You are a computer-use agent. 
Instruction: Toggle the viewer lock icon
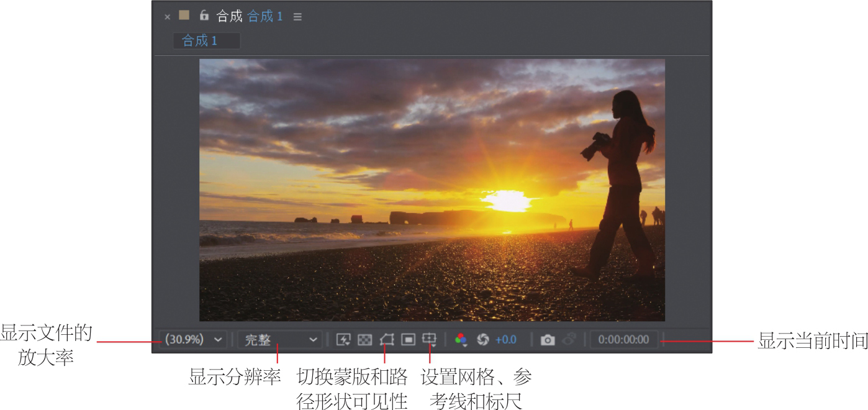204,16
